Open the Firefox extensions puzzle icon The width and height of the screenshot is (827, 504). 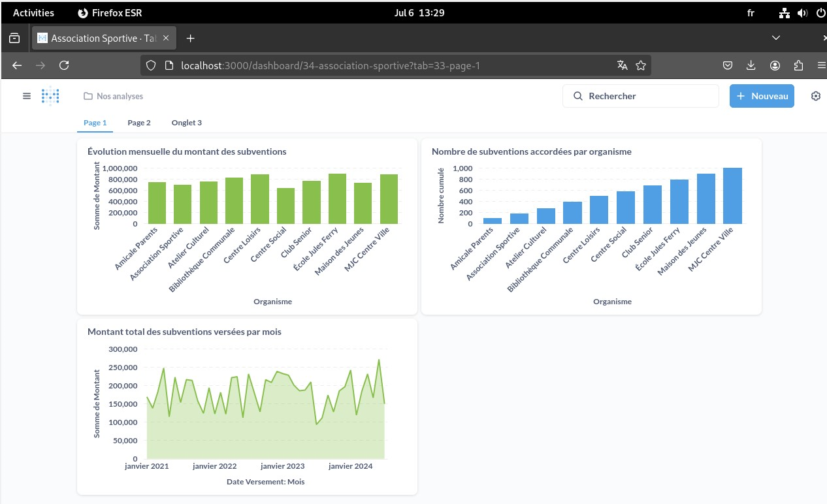798,65
